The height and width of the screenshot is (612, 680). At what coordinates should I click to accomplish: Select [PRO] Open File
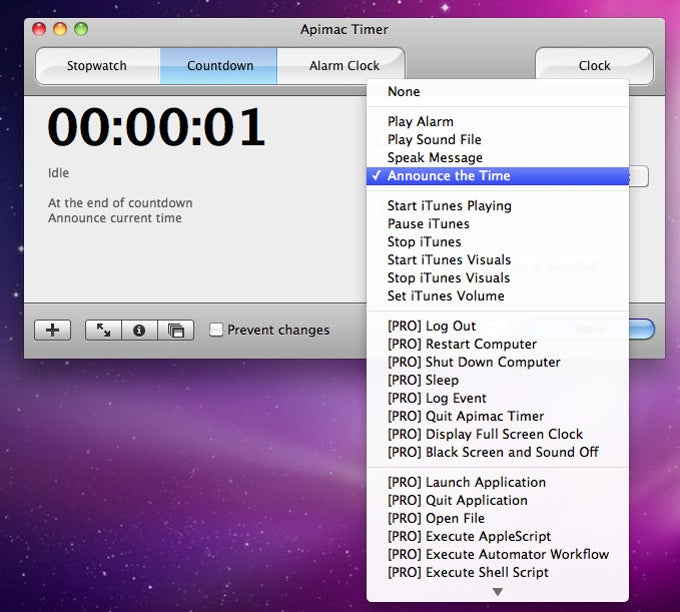tap(497, 518)
